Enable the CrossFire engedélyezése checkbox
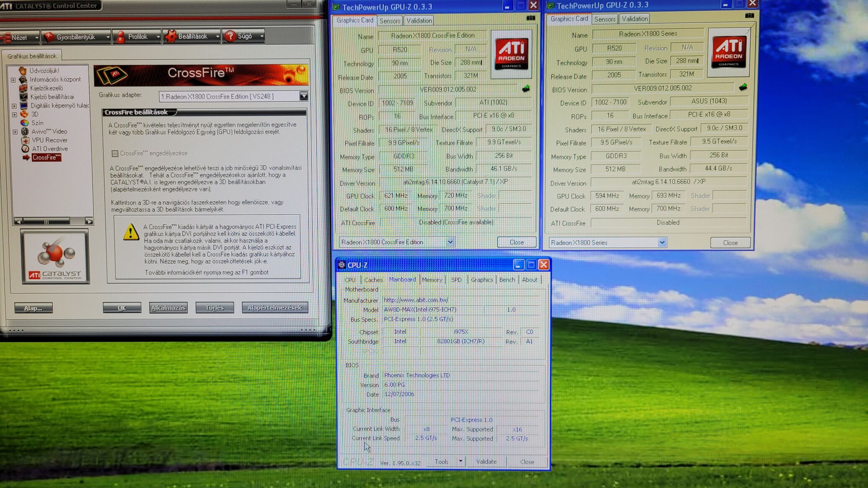Image resolution: width=868 pixels, height=488 pixels. click(x=115, y=154)
